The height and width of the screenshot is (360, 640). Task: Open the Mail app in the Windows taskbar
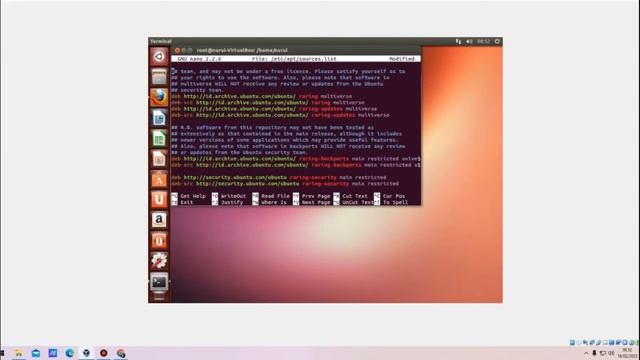(36, 353)
